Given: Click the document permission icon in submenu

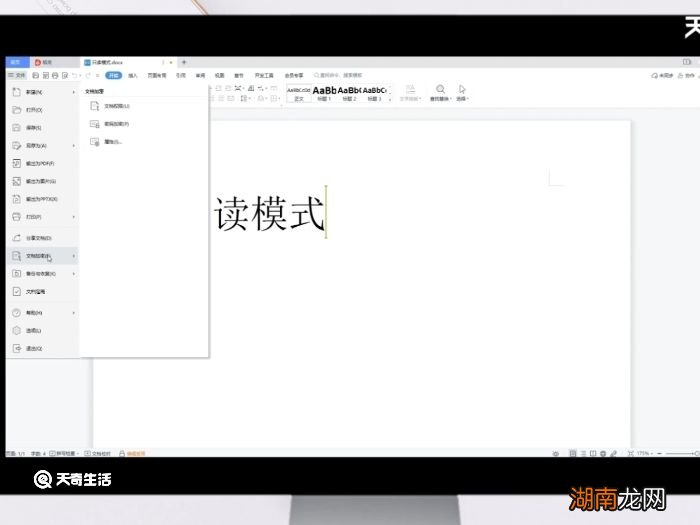Looking at the screenshot, I should (x=95, y=106).
